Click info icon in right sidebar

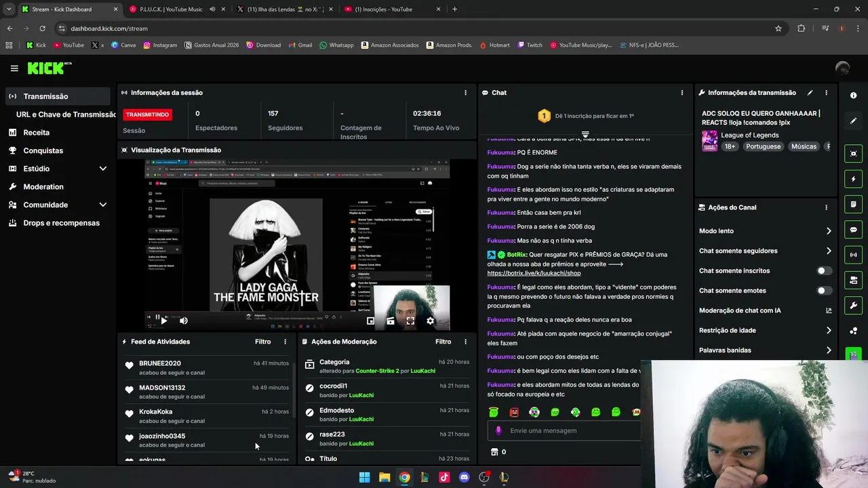(x=853, y=96)
